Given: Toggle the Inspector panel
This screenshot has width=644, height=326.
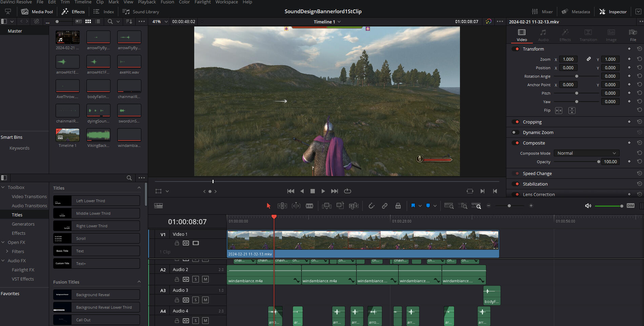Looking at the screenshot, I should tap(613, 12).
